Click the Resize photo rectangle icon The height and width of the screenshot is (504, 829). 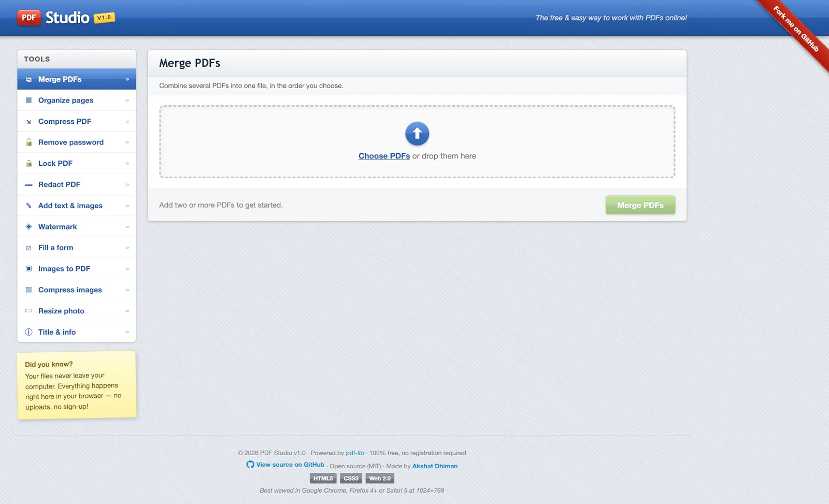pos(28,311)
